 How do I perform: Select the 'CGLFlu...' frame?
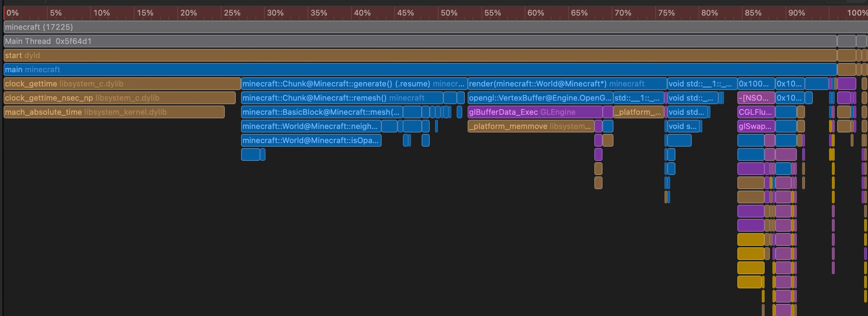756,112
